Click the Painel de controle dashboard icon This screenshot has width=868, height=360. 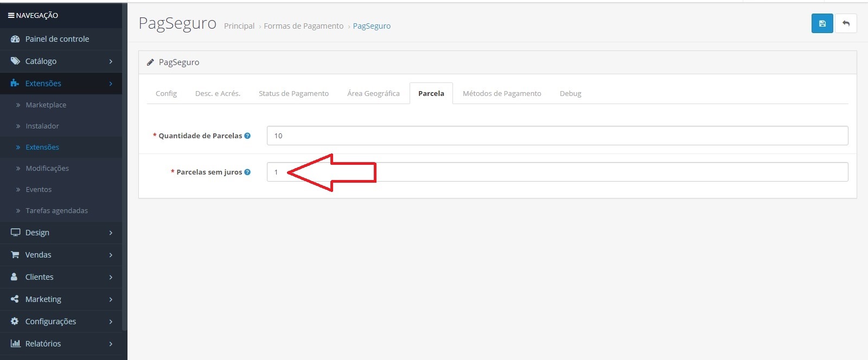click(15, 39)
